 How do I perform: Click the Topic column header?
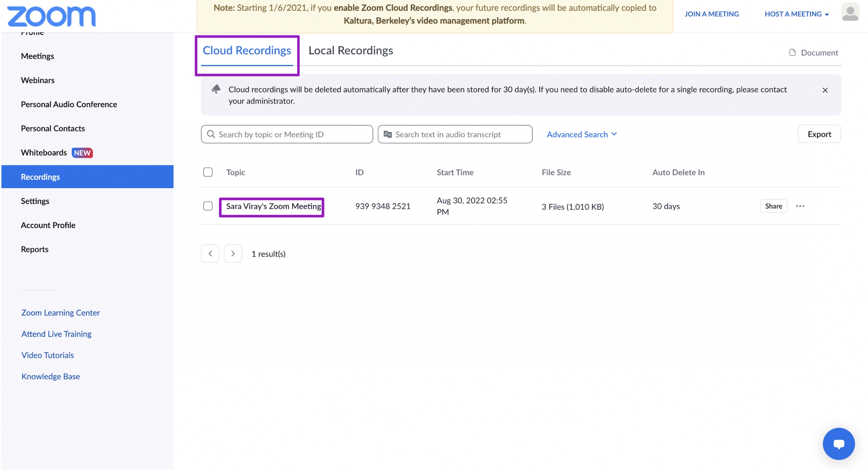point(236,172)
